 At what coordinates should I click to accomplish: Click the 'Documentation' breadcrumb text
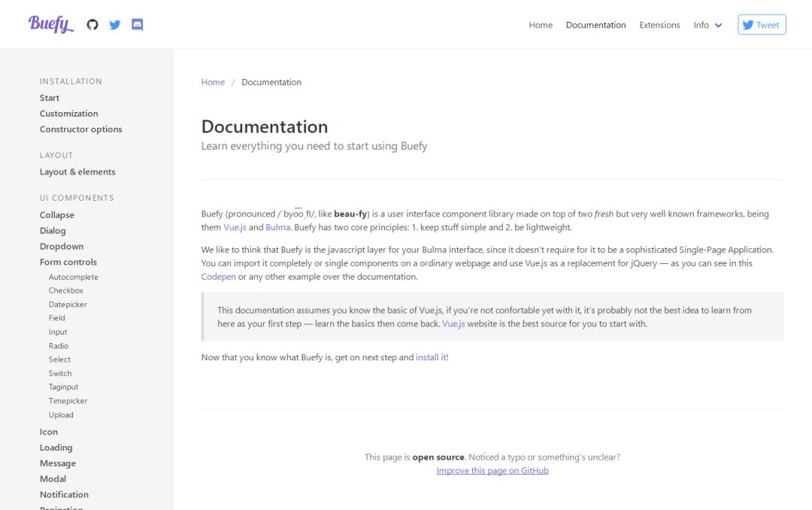[x=271, y=82]
